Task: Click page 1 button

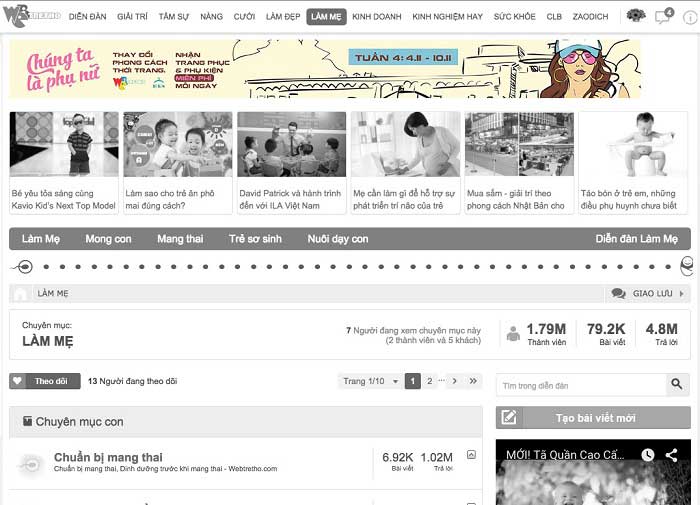Action: [x=412, y=381]
